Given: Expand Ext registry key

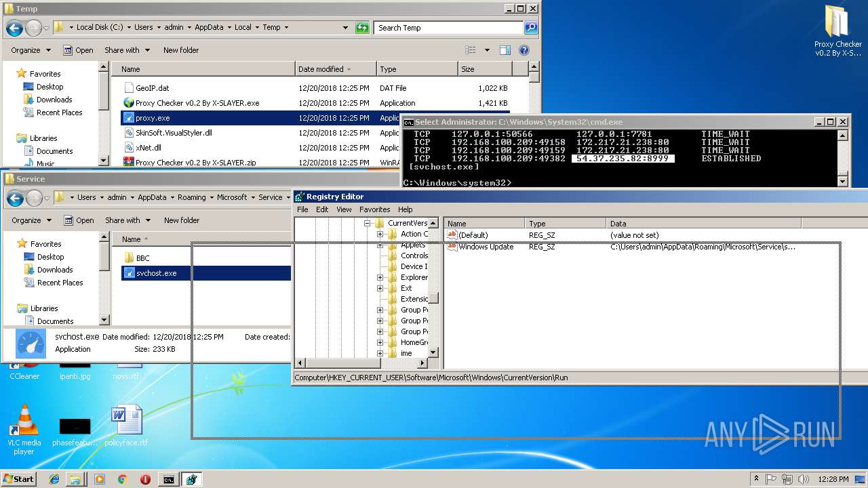Looking at the screenshot, I should point(380,288).
